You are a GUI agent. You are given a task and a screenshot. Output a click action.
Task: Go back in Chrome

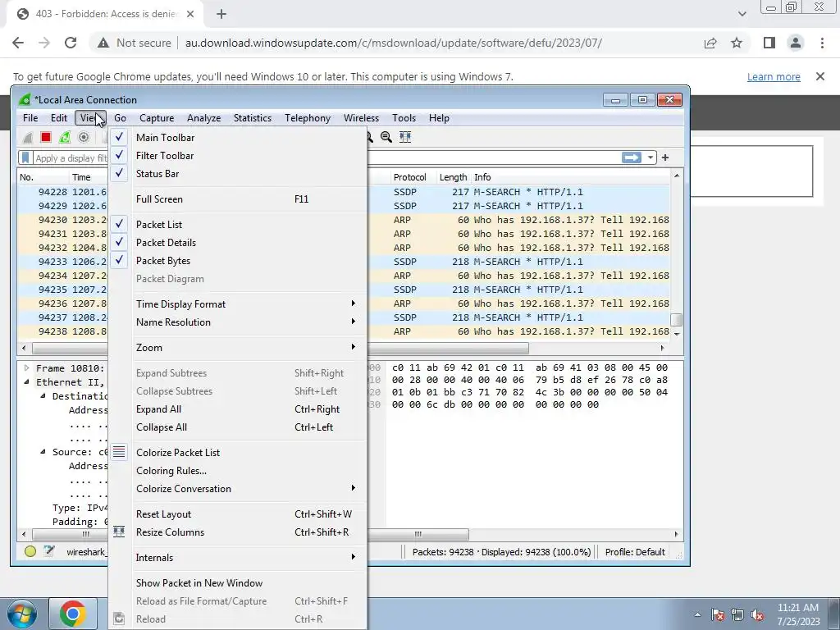(18, 43)
